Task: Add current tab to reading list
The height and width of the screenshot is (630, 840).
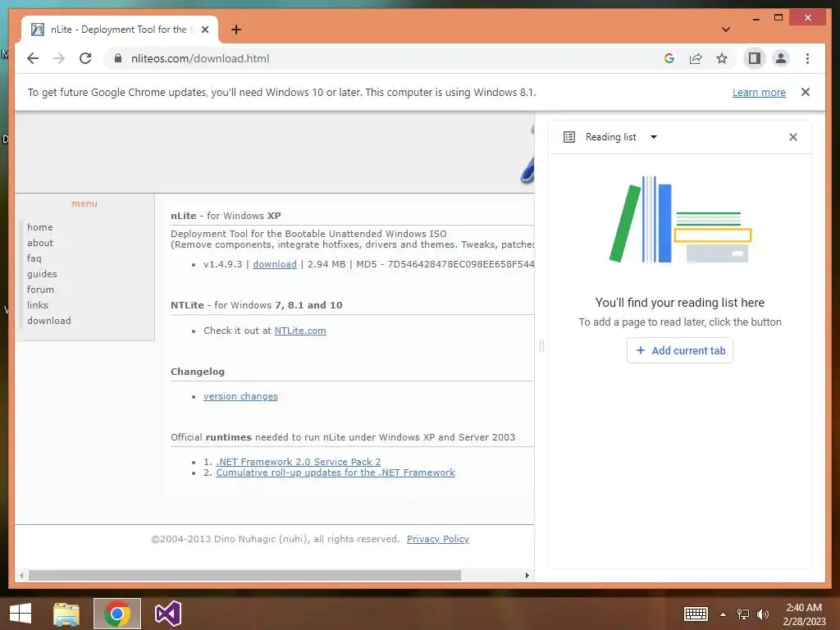Action: click(680, 350)
